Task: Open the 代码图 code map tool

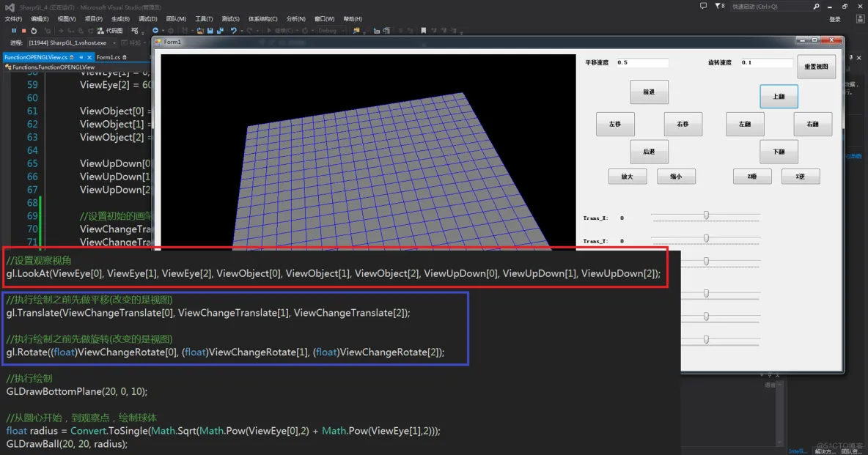Action: pyautogui.click(x=110, y=31)
